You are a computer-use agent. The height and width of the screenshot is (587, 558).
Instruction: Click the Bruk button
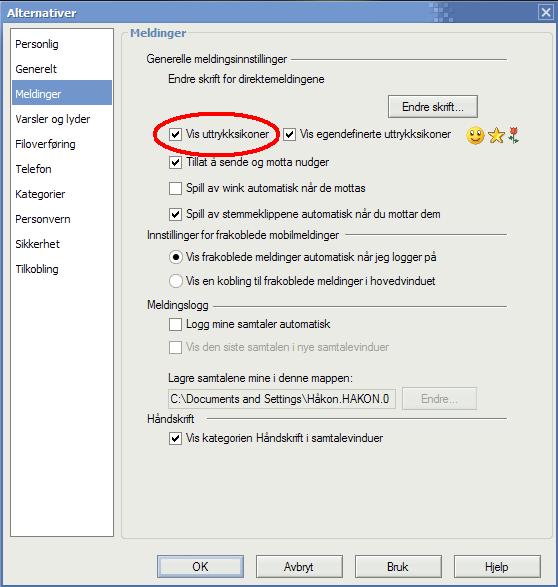[x=398, y=566]
